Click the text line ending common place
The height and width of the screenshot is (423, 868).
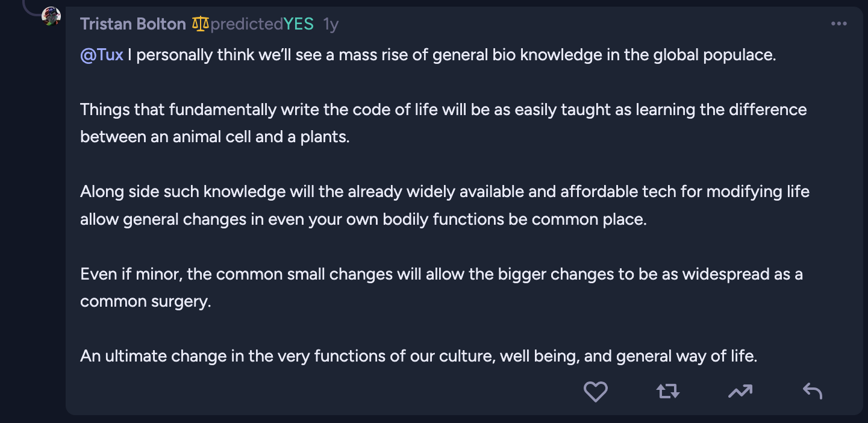tap(363, 219)
